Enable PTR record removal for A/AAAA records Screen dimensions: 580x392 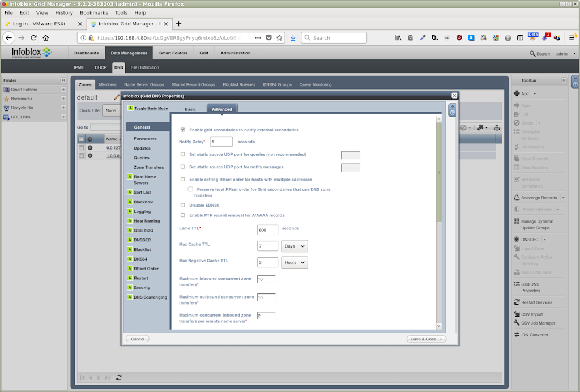point(183,215)
